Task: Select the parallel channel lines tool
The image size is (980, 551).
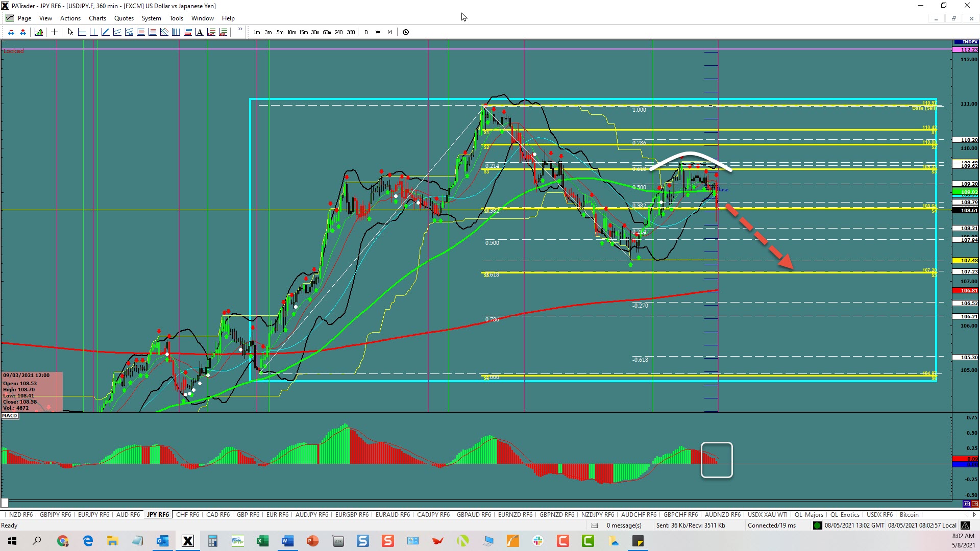Action: (x=117, y=32)
